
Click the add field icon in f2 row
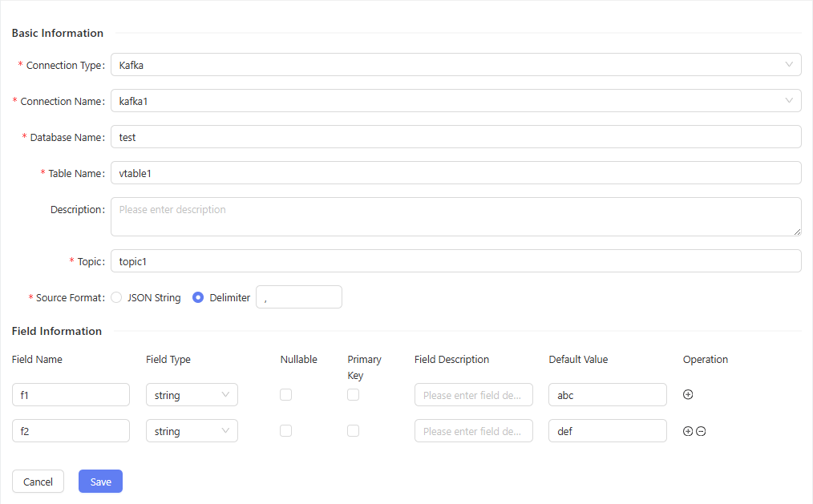point(688,431)
